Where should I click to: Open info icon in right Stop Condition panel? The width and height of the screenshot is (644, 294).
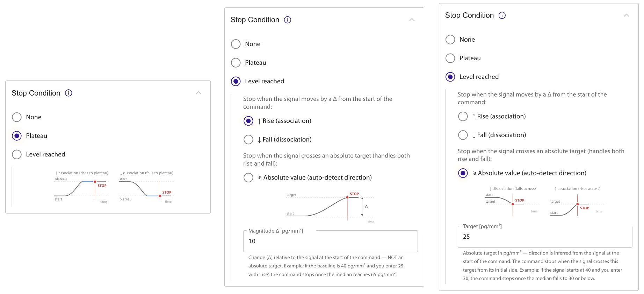[502, 15]
